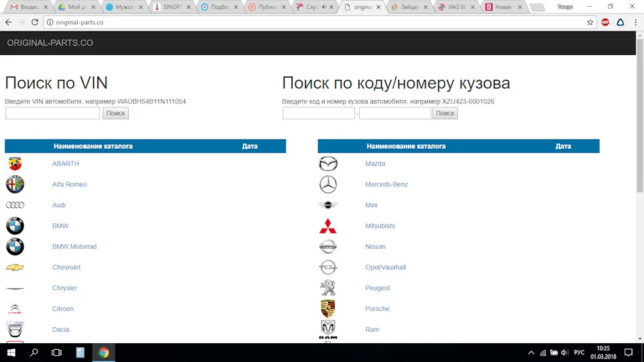Open the Nissan catalog link
This screenshot has width=644, height=362.
tap(375, 246)
